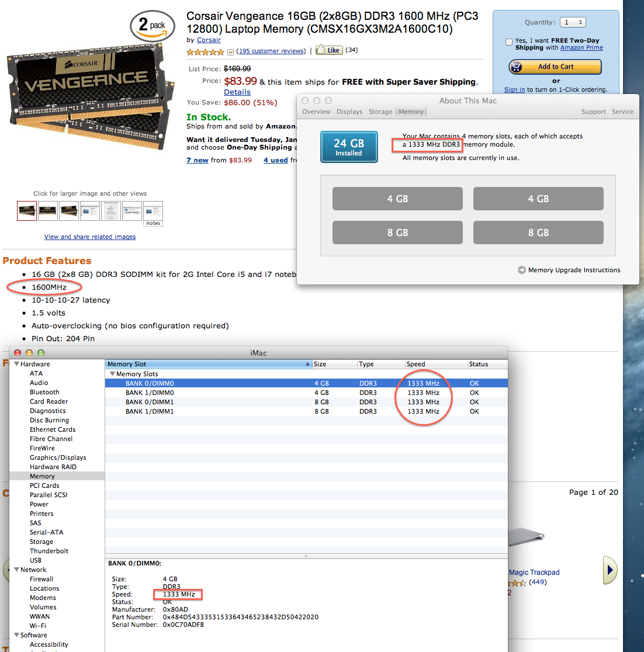Click the Serial Number 0x0C70ADFB text
644x652 pixels.
[x=183, y=625]
